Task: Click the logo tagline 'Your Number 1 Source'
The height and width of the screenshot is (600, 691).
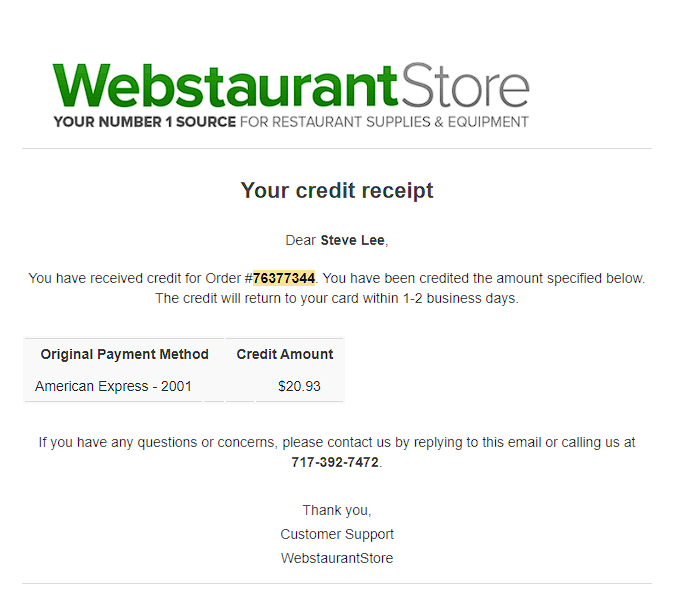Action: tap(145, 122)
